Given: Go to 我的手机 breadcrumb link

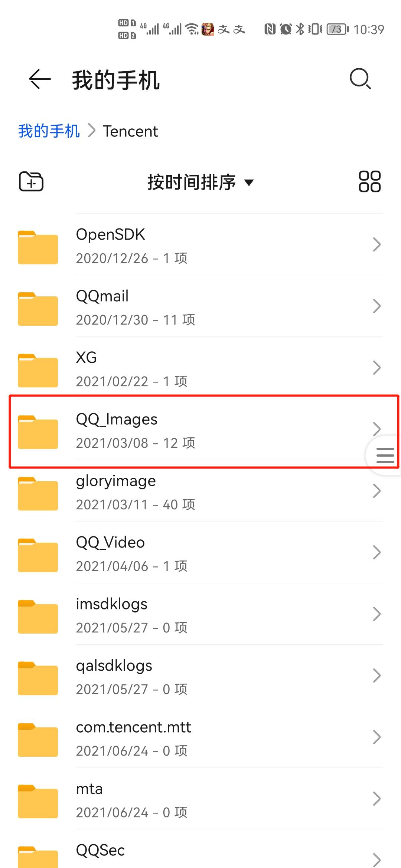Looking at the screenshot, I should 49,131.
